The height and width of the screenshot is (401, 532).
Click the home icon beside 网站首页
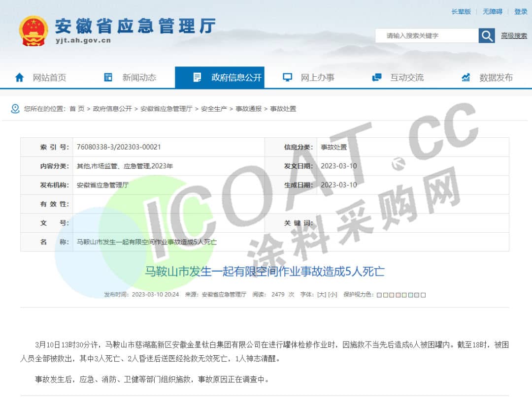tap(20, 77)
